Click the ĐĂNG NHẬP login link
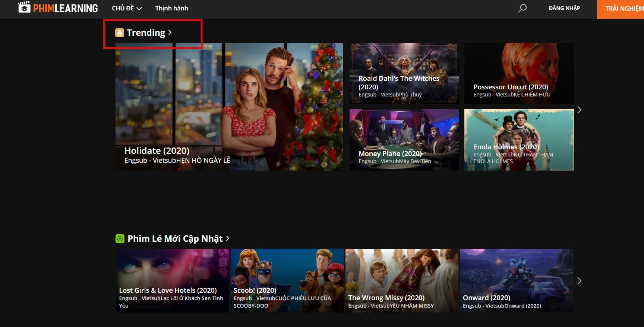 [564, 8]
